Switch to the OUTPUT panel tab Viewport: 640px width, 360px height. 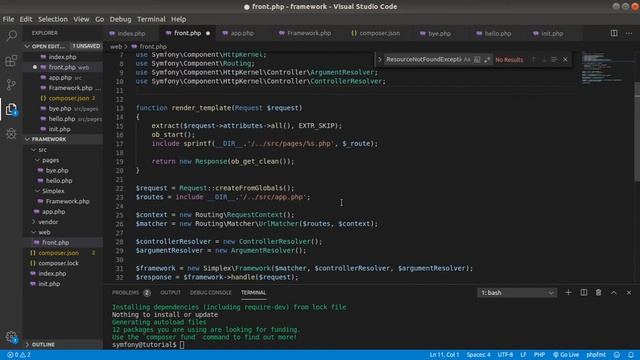(x=171, y=293)
